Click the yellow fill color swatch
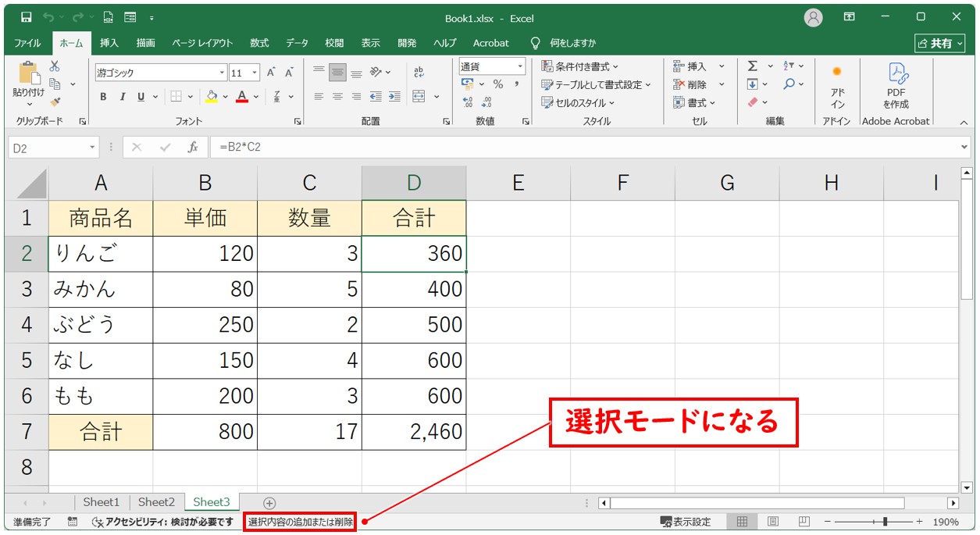The width and height of the screenshot is (980, 535). 211,97
